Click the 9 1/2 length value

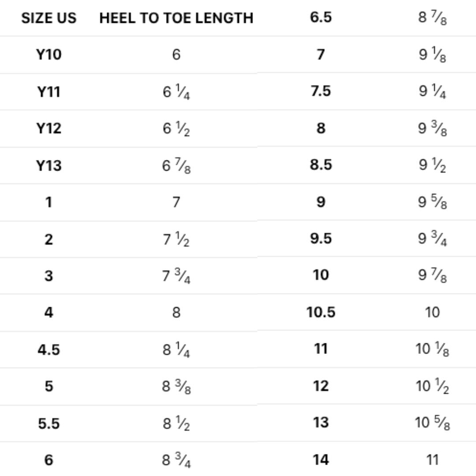432,165
